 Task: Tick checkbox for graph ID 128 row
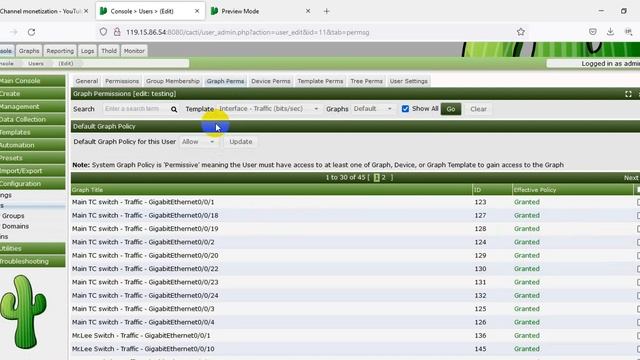pos(638,229)
